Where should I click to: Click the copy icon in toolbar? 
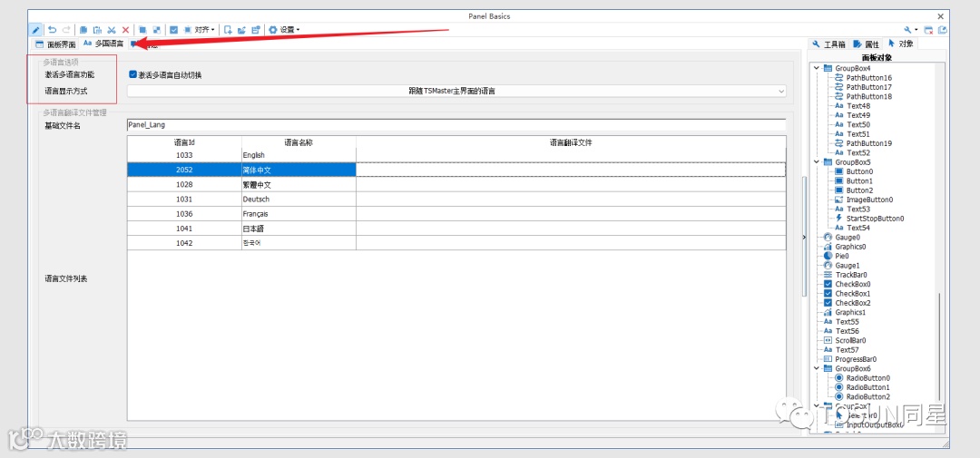[83, 29]
